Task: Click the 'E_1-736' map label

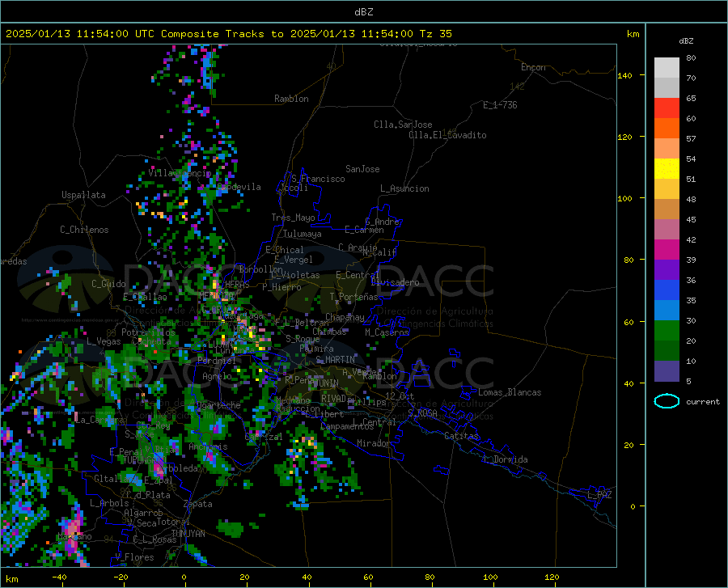Action: [x=500, y=105]
